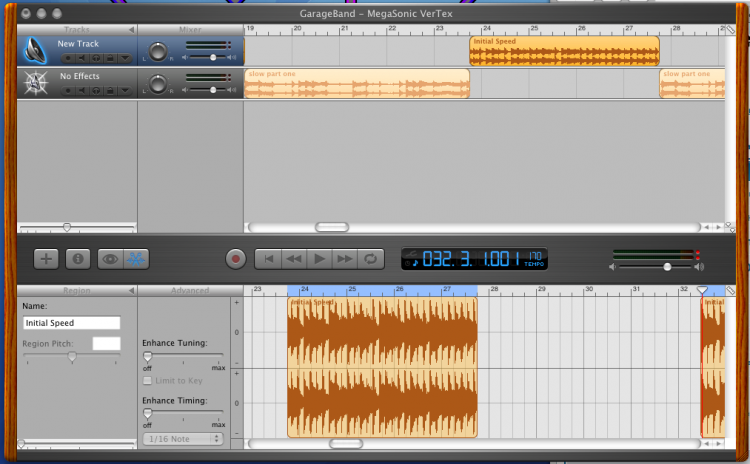Click the timeline scroll right arrow
Viewport: 750px width, 464px height.
718,227
